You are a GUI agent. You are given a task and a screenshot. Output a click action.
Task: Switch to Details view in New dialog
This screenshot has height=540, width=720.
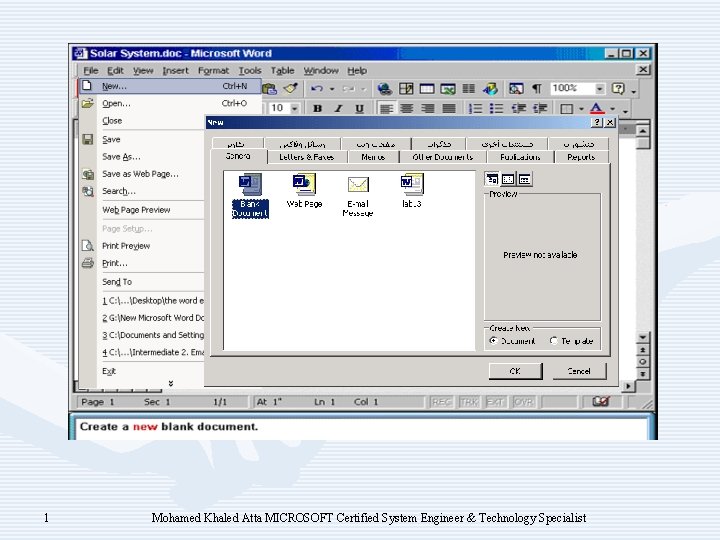524,179
